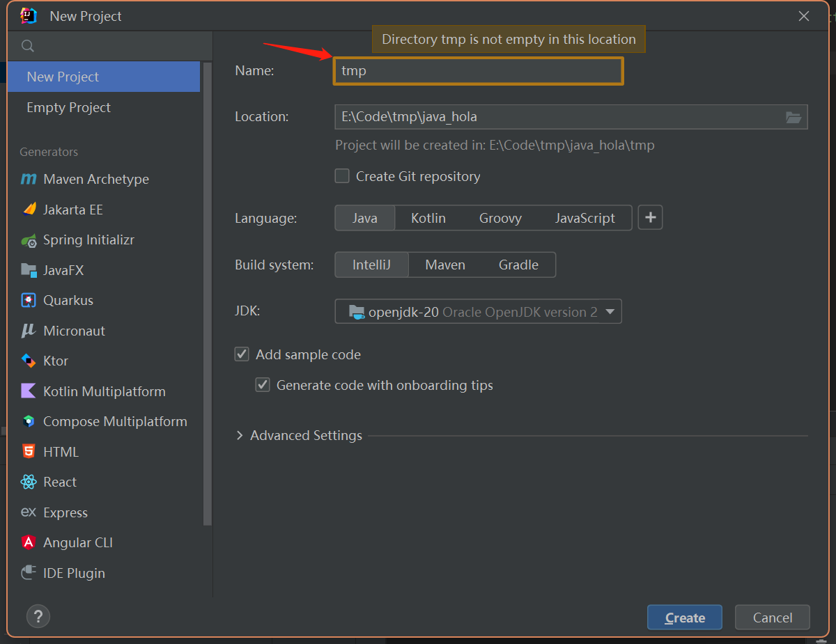Select New Project in sidebar
836x644 pixels.
pyautogui.click(x=104, y=77)
